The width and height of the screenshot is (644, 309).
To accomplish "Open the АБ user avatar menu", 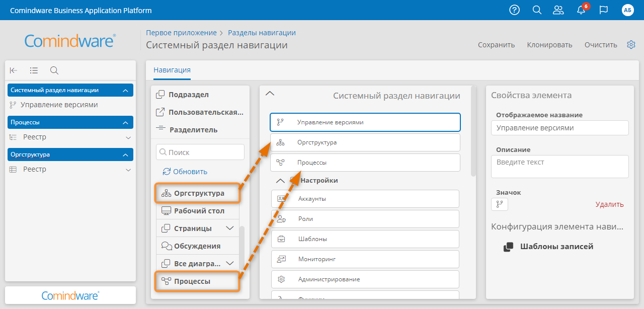I will click(x=627, y=10).
